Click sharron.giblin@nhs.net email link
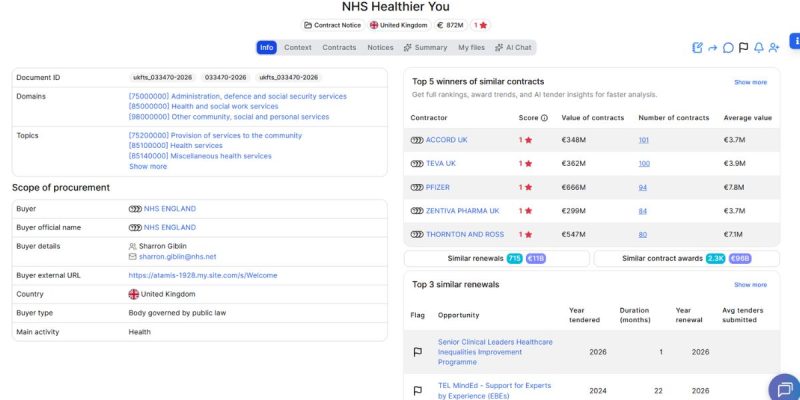Viewport: 800px width, 400px height. pyautogui.click(x=178, y=257)
